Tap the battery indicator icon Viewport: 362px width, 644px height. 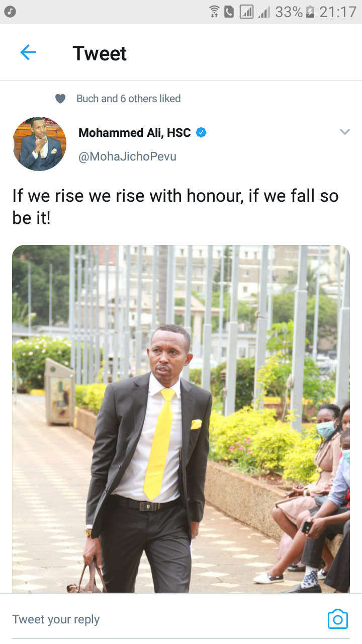point(310,12)
